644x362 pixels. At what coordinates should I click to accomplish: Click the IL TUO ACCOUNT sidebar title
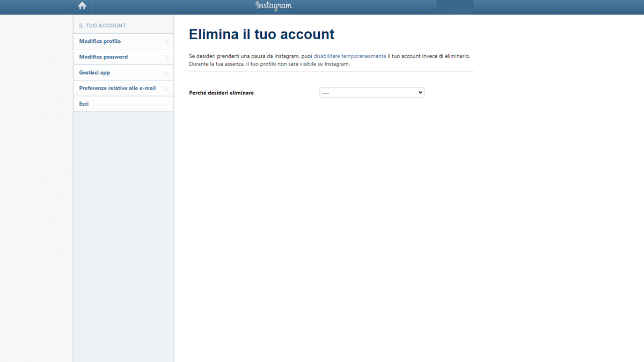pos(103,25)
